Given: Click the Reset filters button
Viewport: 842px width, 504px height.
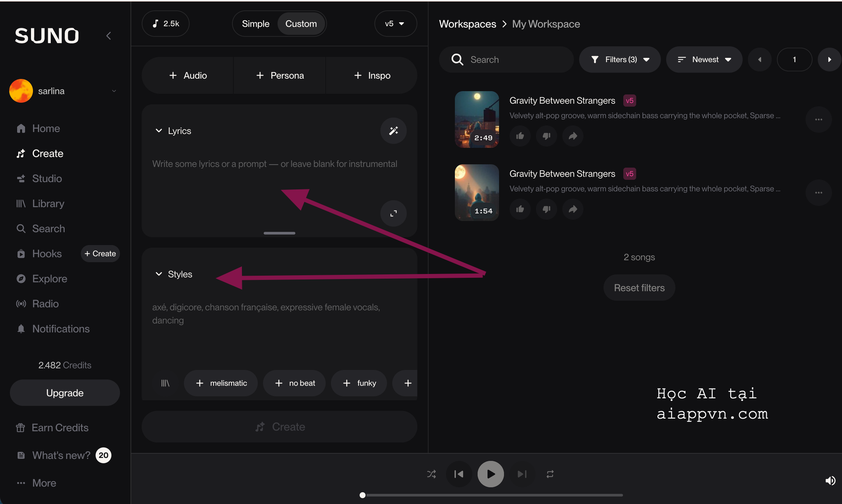Looking at the screenshot, I should click(x=639, y=288).
